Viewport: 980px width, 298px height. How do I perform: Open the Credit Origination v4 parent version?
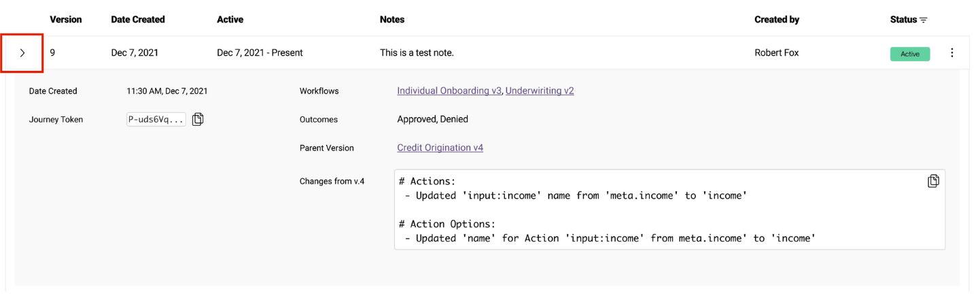point(440,148)
